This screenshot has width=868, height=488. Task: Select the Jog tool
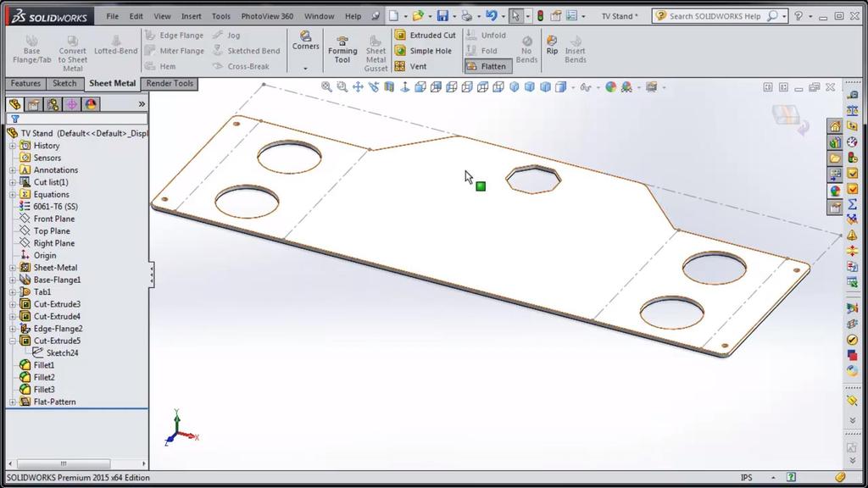227,35
